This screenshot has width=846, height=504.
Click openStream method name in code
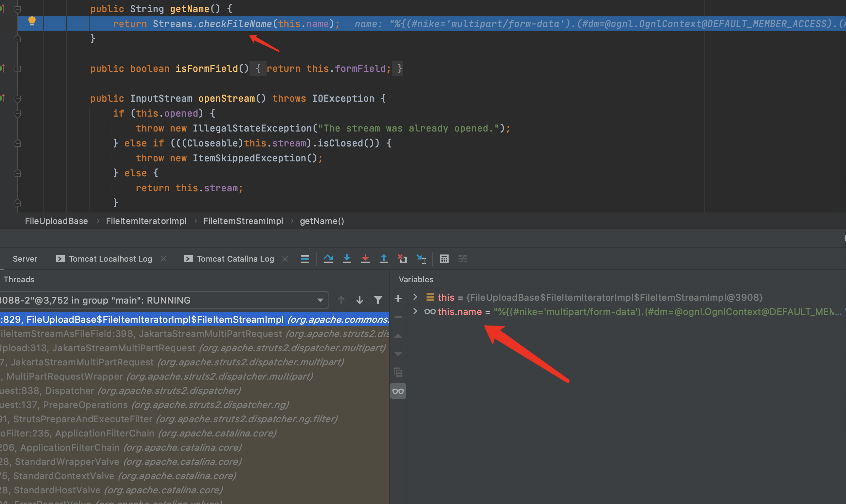[x=226, y=98]
